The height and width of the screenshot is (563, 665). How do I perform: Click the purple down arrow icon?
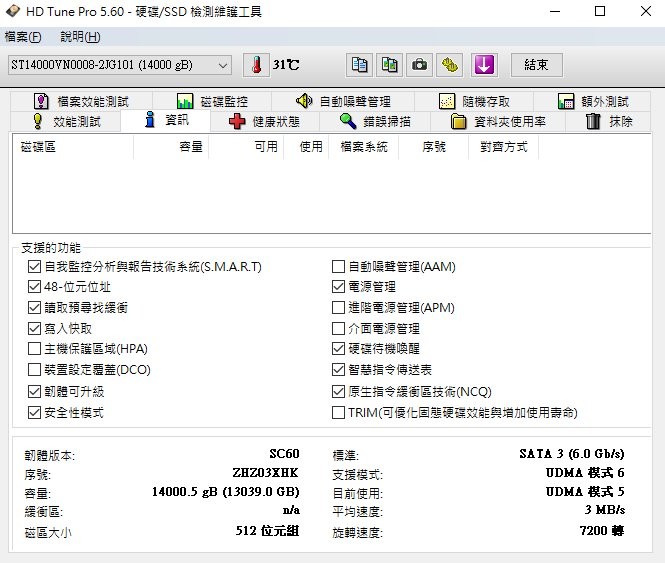[485, 65]
